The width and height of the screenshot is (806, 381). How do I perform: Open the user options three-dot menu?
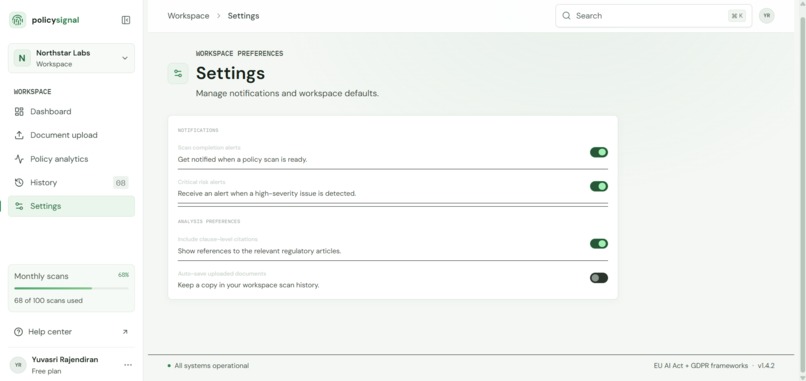click(x=128, y=365)
